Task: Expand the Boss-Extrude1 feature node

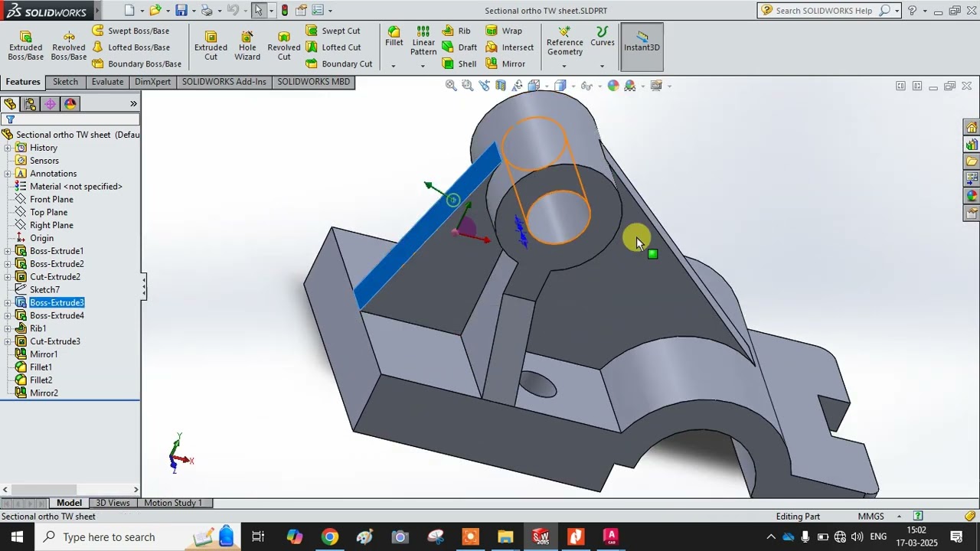Action: (8, 251)
